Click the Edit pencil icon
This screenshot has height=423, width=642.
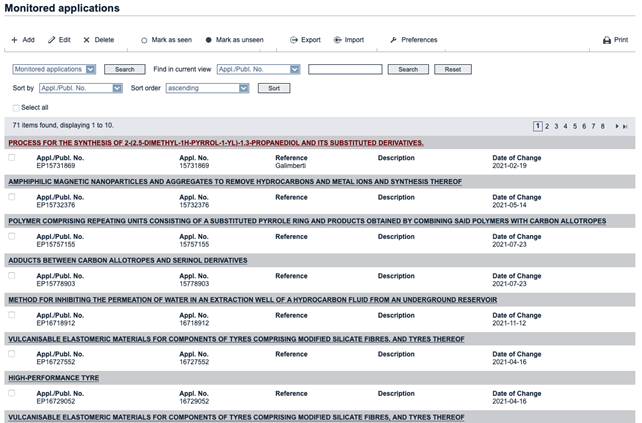coord(52,40)
